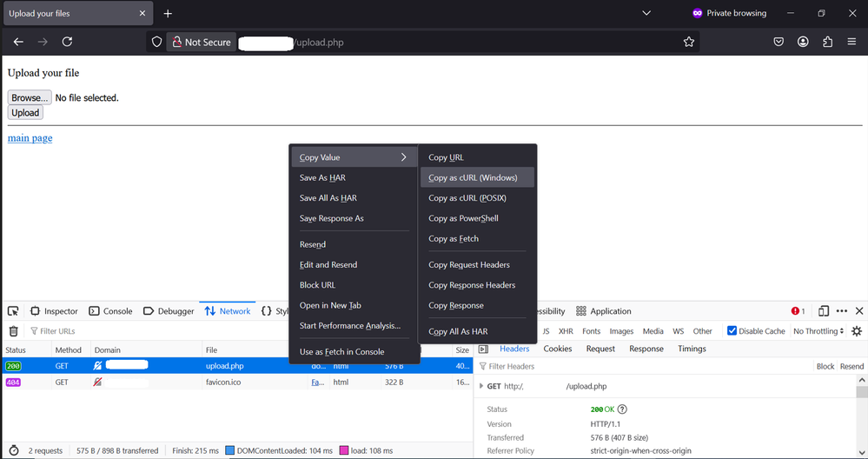868x459 pixels.
Task: Open the Copy Value submenu arrow
Action: pos(403,157)
